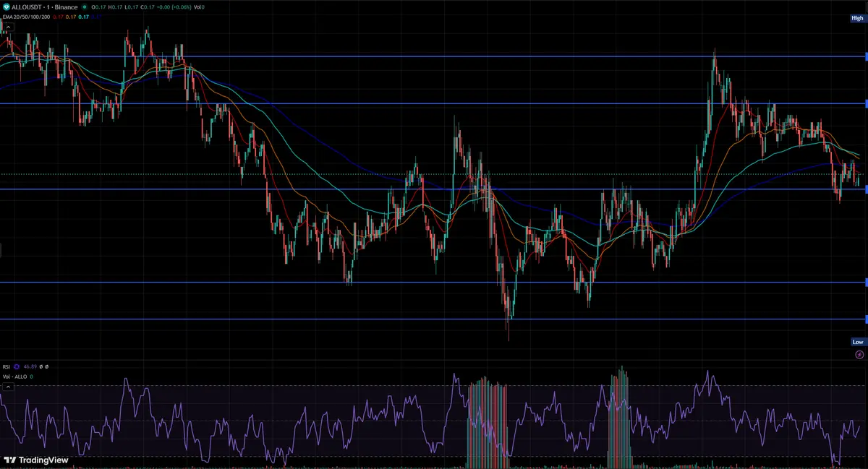Open the TradingView logo link
The height and width of the screenshot is (469, 868).
36,460
